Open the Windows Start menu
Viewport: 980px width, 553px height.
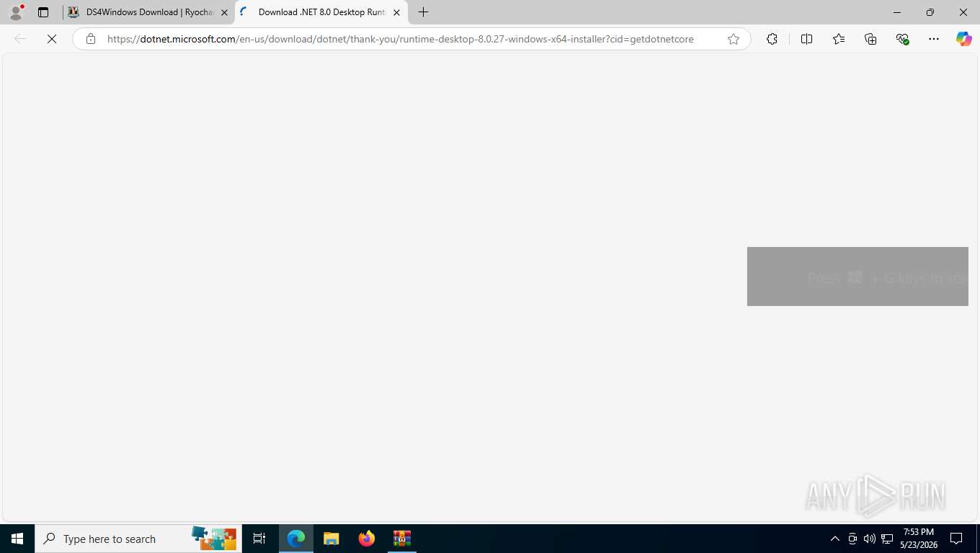(x=17, y=539)
